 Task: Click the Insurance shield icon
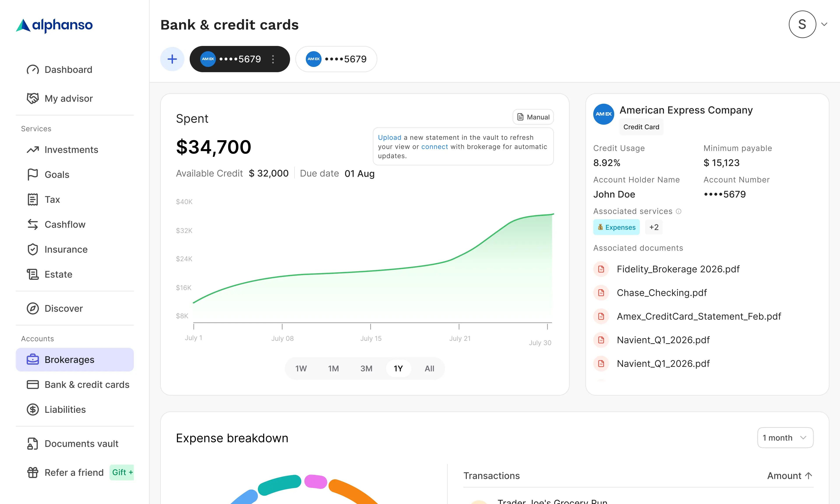click(x=33, y=249)
